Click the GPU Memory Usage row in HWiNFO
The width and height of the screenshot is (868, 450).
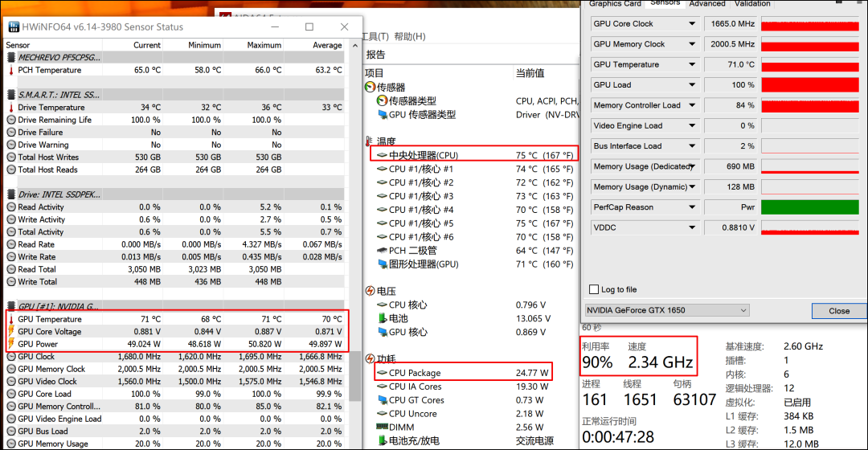point(175,444)
